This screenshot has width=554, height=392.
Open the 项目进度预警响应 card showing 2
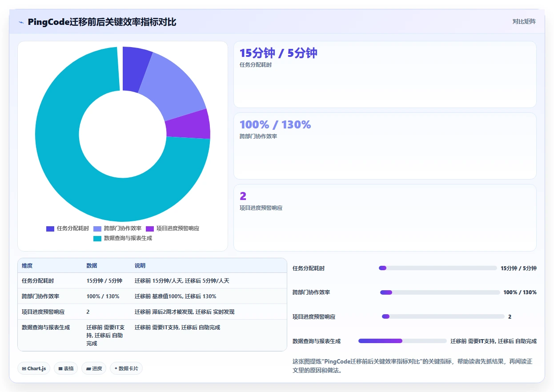point(385,218)
